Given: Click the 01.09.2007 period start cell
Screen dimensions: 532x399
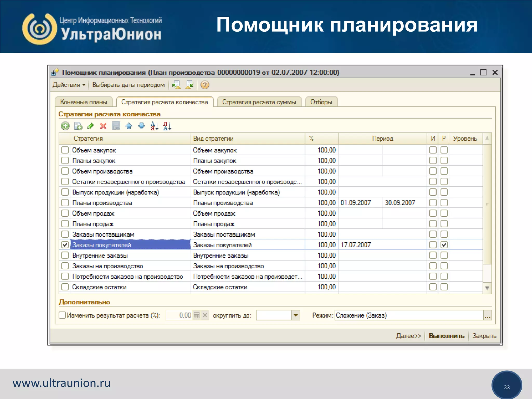Looking at the screenshot, I should click(x=360, y=203).
